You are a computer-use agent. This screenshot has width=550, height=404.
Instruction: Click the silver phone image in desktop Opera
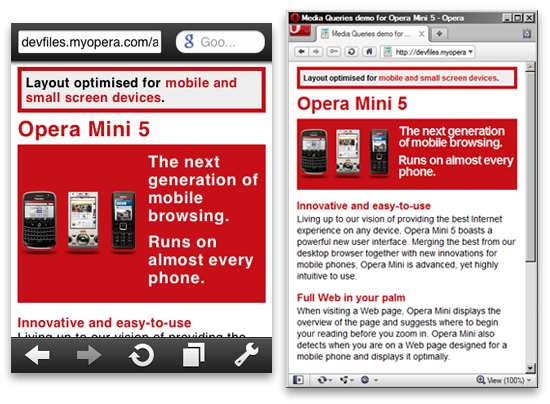point(348,152)
